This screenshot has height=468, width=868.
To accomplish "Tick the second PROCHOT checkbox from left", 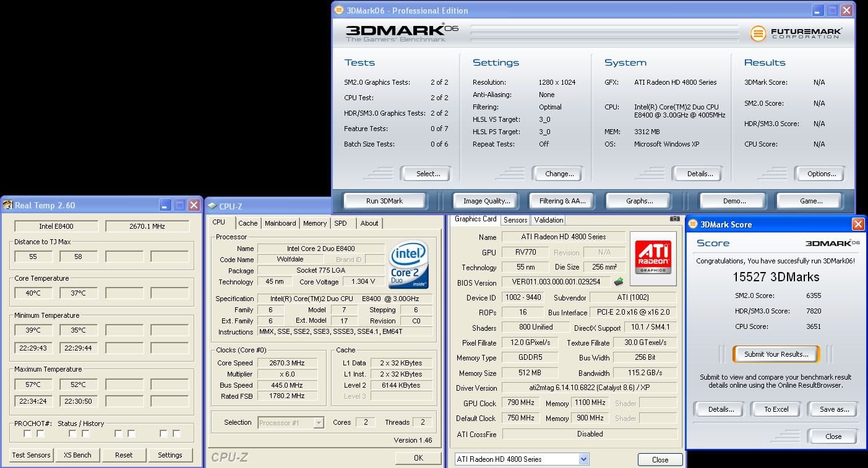I will pyautogui.click(x=41, y=434).
